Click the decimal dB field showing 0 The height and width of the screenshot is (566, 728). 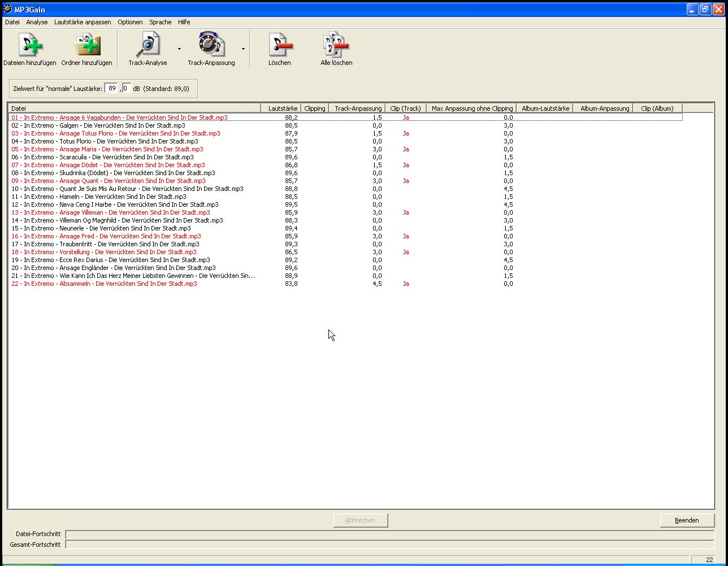click(127, 88)
